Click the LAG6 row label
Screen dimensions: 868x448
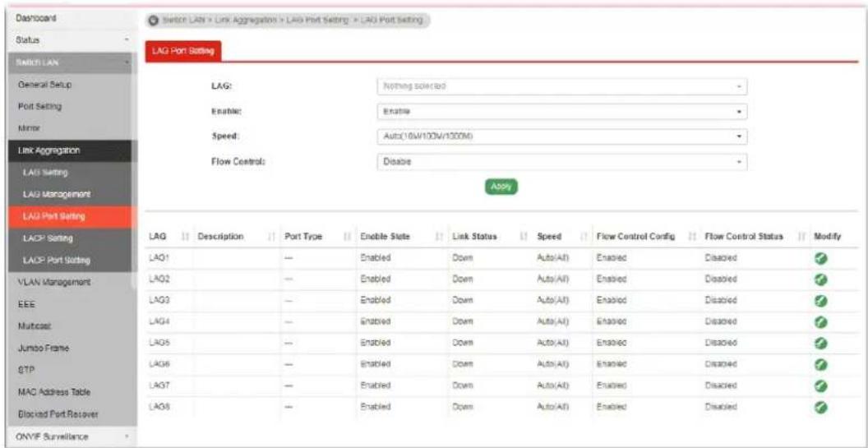(158, 365)
